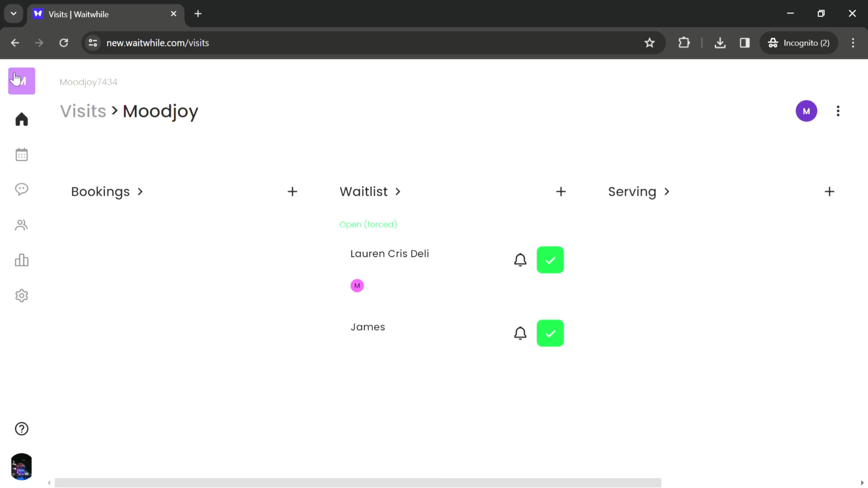
Task: View Analytics/Reports icon in sidebar
Action: point(21,260)
